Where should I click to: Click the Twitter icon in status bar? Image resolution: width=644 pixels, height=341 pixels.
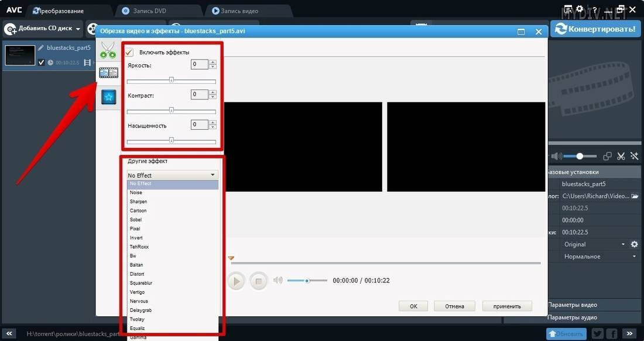pyautogui.click(x=597, y=333)
